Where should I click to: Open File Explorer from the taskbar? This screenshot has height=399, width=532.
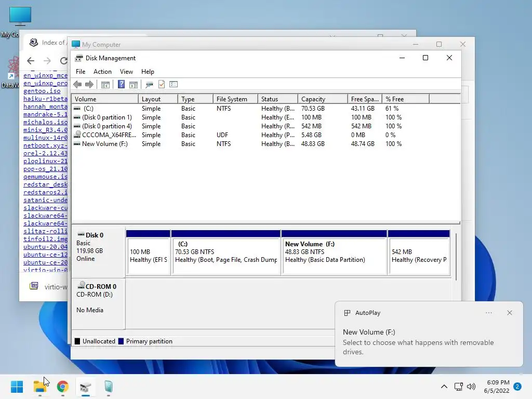pyautogui.click(x=40, y=387)
